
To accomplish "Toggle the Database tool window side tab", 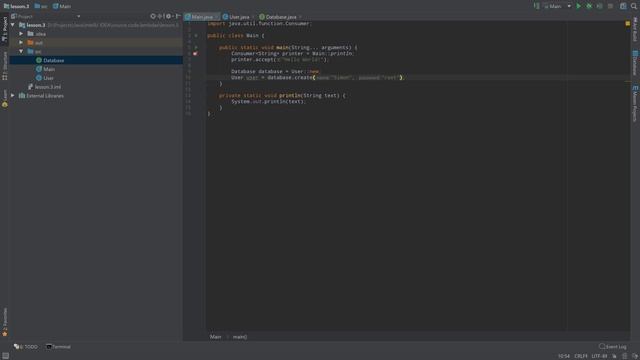I will pyautogui.click(x=635, y=63).
